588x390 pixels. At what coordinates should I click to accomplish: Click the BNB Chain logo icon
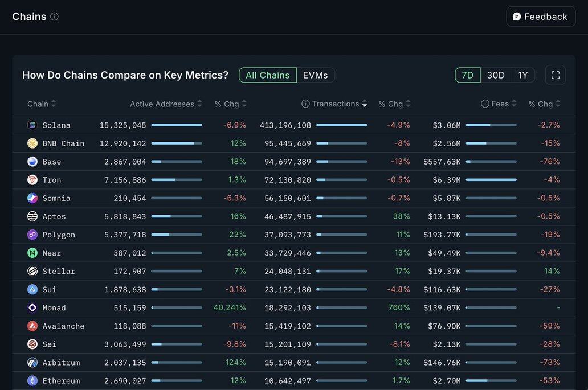click(x=32, y=143)
